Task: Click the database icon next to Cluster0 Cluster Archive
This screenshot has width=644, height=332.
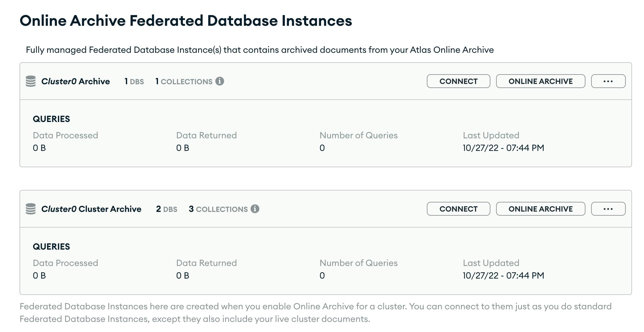Action: click(x=31, y=208)
